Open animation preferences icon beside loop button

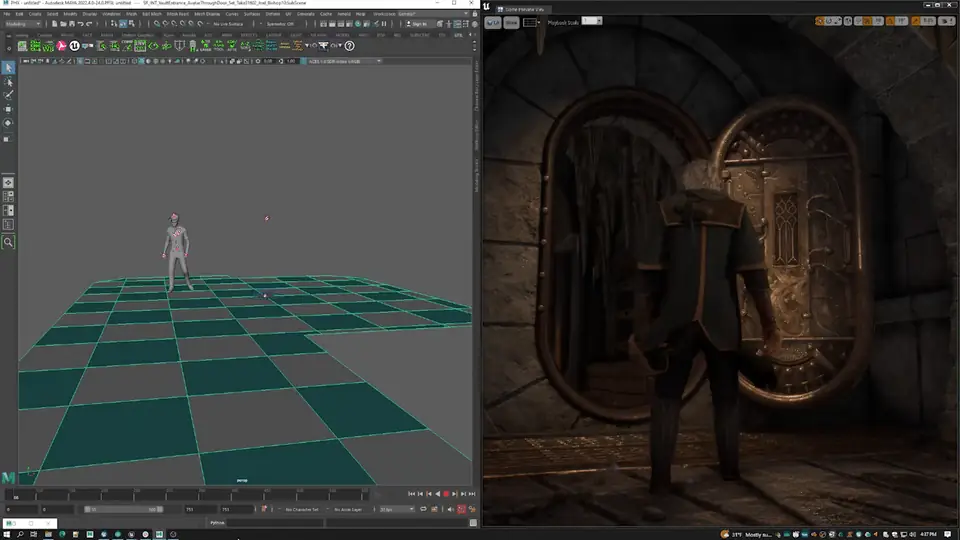point(434,509)
